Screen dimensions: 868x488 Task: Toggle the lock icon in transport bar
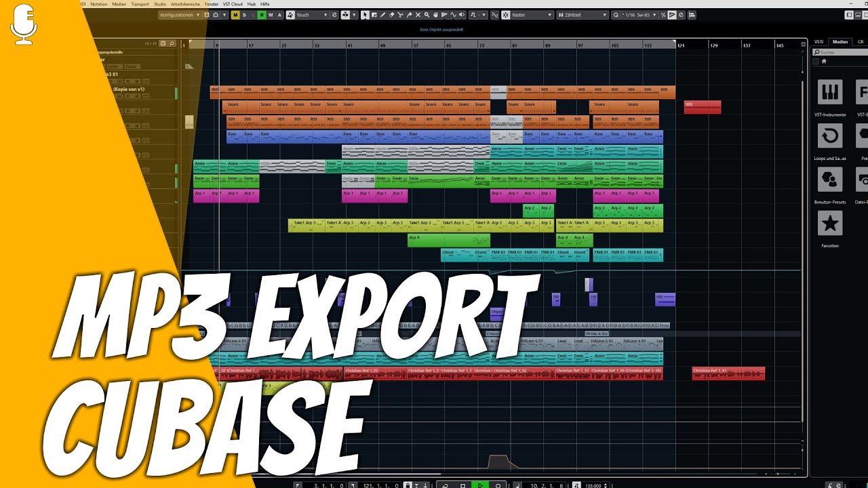click(x=408, y=485)
